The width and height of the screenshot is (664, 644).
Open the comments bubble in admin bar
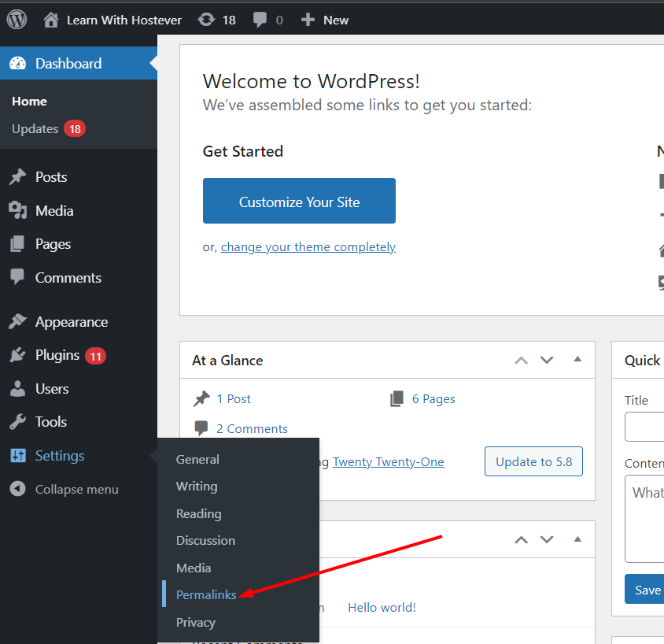tap(260, 20)
